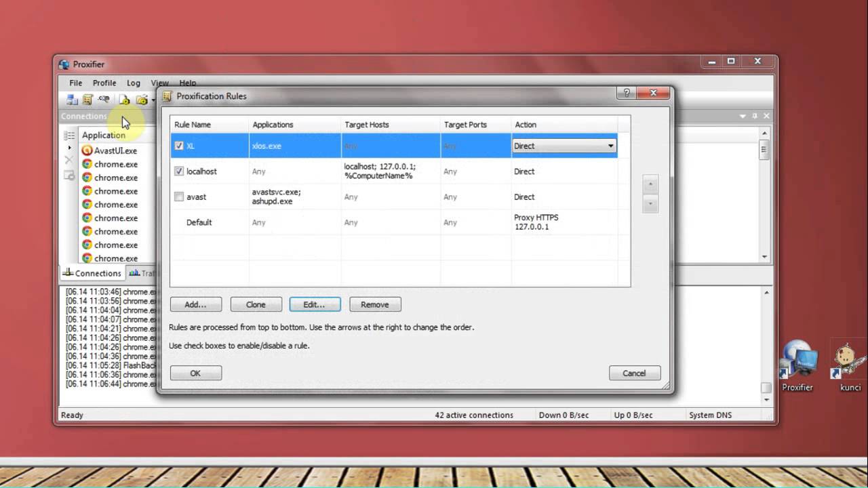Click FlashBack log entry at 11:05:28
868x488 pixels.
pos(112,365)
